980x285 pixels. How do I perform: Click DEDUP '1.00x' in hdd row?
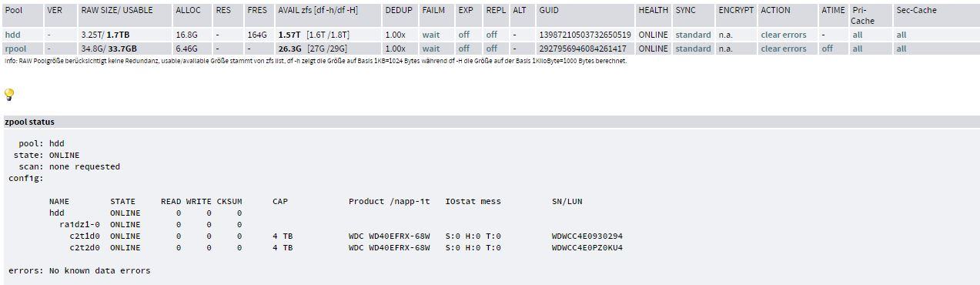395,35
